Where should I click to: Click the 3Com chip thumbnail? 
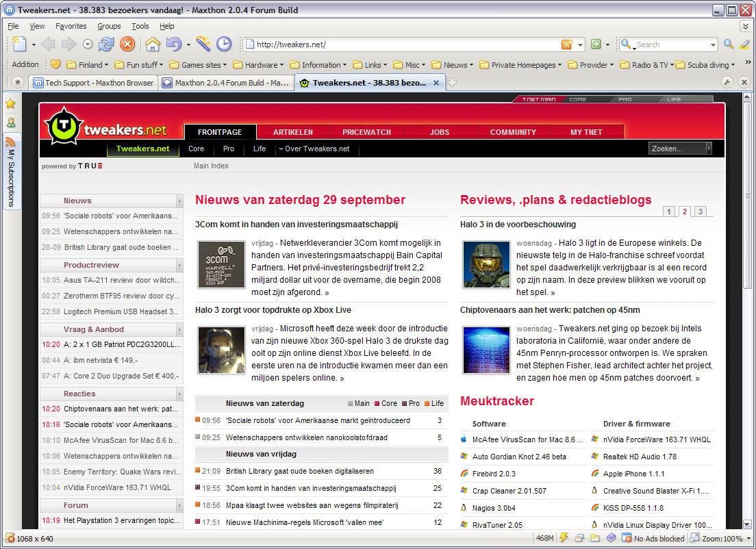(221, 265)
